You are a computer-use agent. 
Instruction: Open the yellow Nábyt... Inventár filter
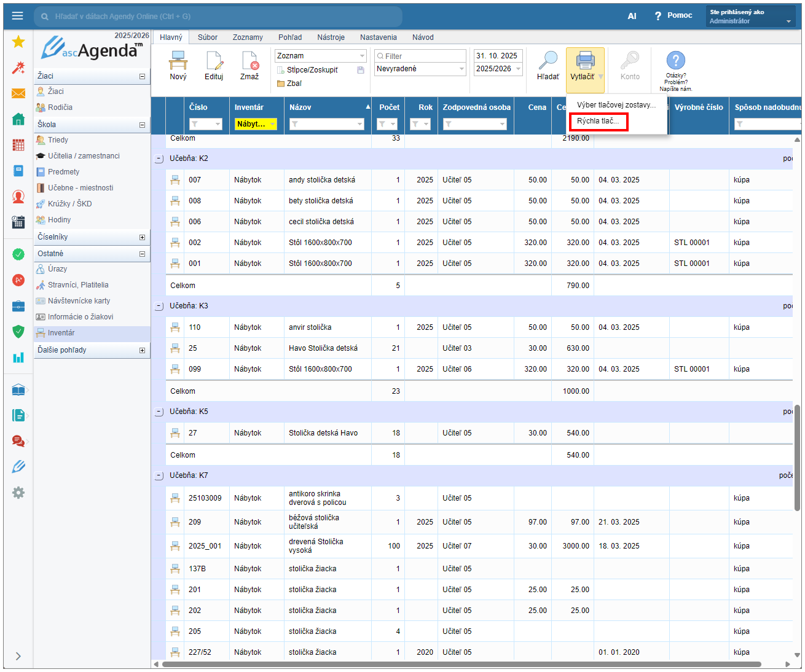[256, 124]
